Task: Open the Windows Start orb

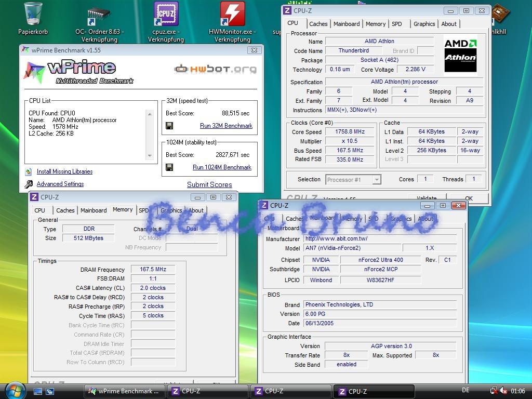Action: 14,391
